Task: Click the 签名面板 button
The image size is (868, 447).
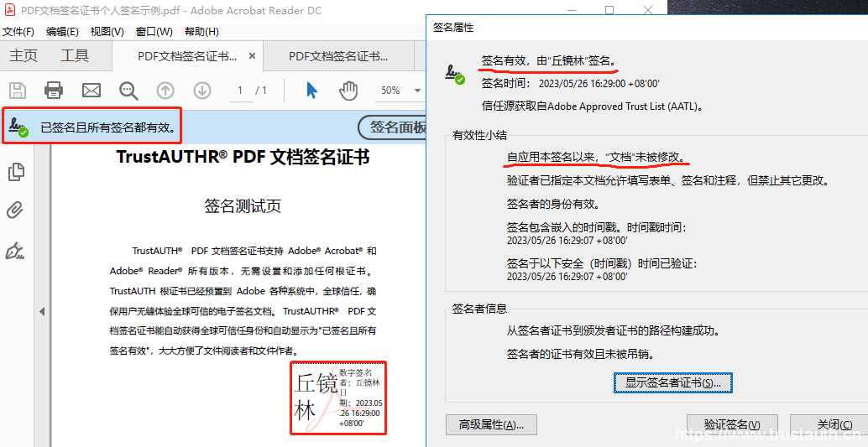Action: (x=393, y=127)
